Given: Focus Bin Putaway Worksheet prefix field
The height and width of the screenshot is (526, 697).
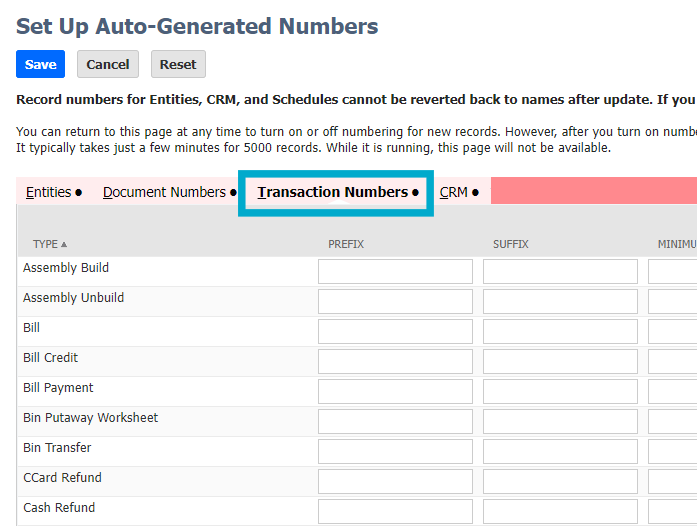Looking at the screenshot, I should point(395,422).
